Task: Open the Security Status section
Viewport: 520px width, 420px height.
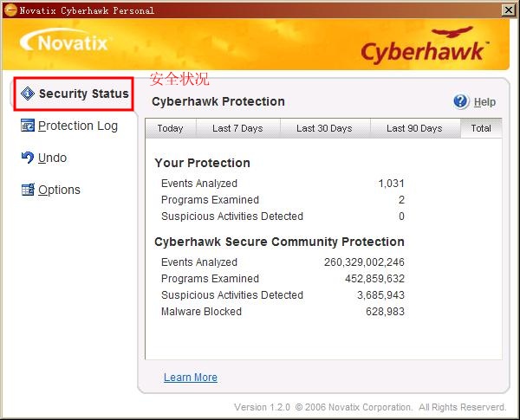Action: click(x=83, y=94)
